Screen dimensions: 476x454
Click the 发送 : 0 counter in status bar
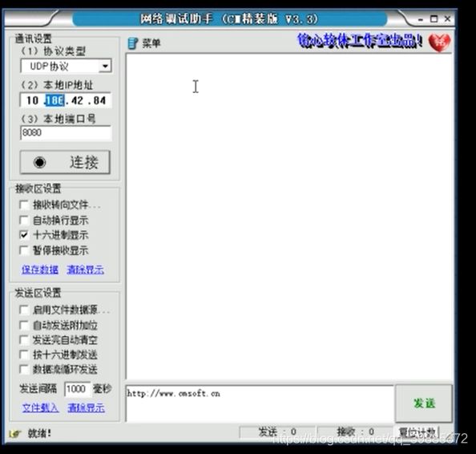277,432
